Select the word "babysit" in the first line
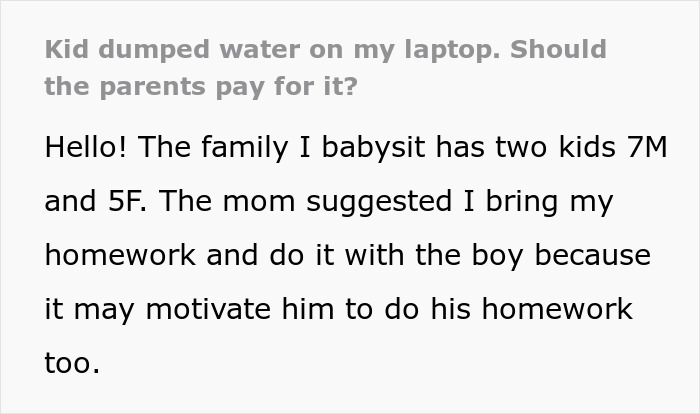This screenshot has width=700, height=414. point(373,147)
